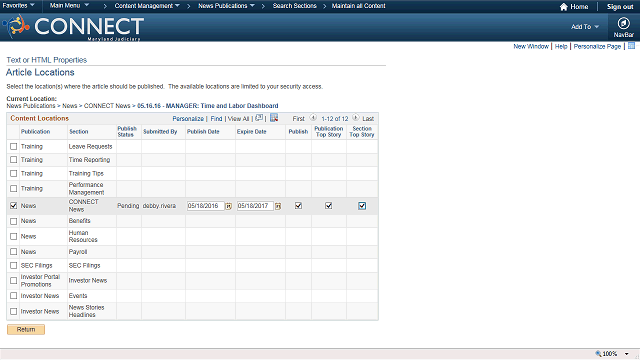This screenshot has height=360, width=640.
Task: Sort by Section column header
Action: pos(78,131)
